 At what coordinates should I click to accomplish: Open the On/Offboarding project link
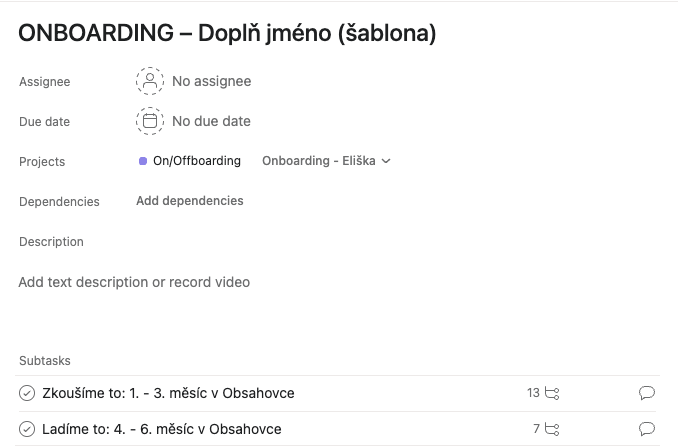197,161
